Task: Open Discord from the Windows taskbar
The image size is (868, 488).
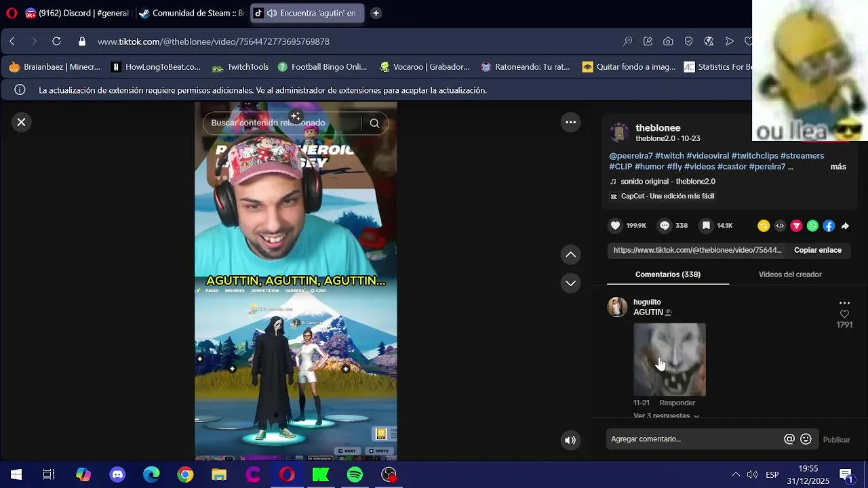Action: [117, 474]
